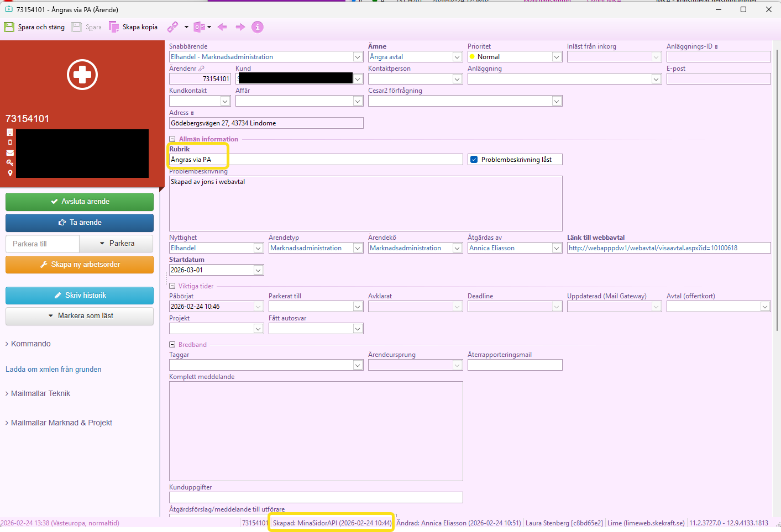Expand the Åtgärdas av dropdown
Image resolution: width=781 pixels, height=532 pixels.
557,249
